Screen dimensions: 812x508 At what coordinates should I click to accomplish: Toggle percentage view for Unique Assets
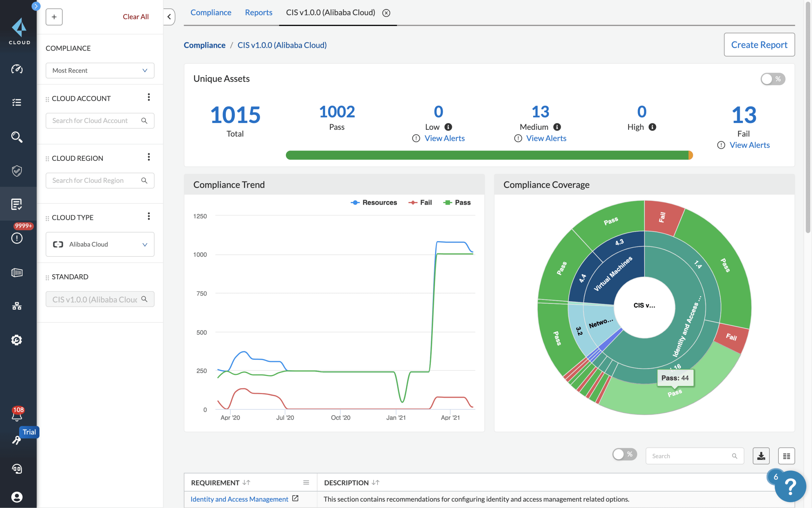click(773, 78)
